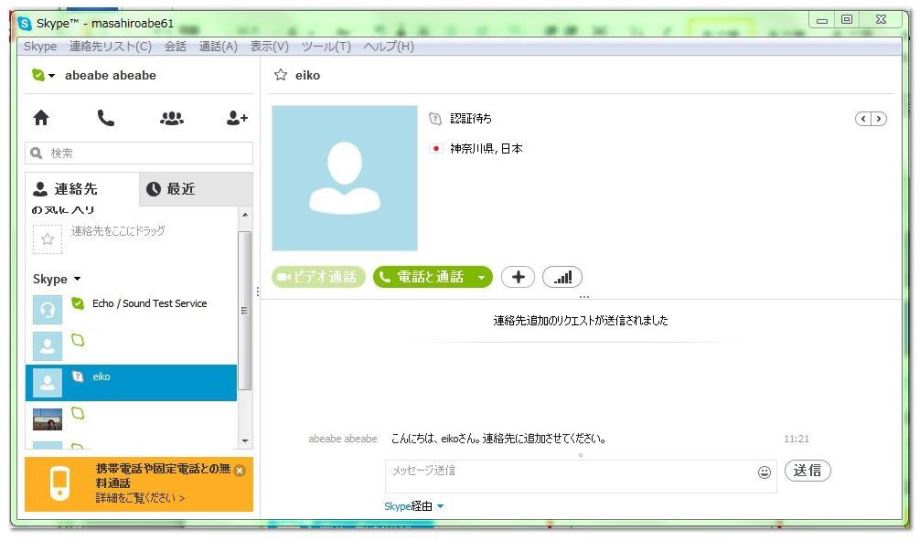Go to Skype Home icon
The image size is (920, 541).
41,118
